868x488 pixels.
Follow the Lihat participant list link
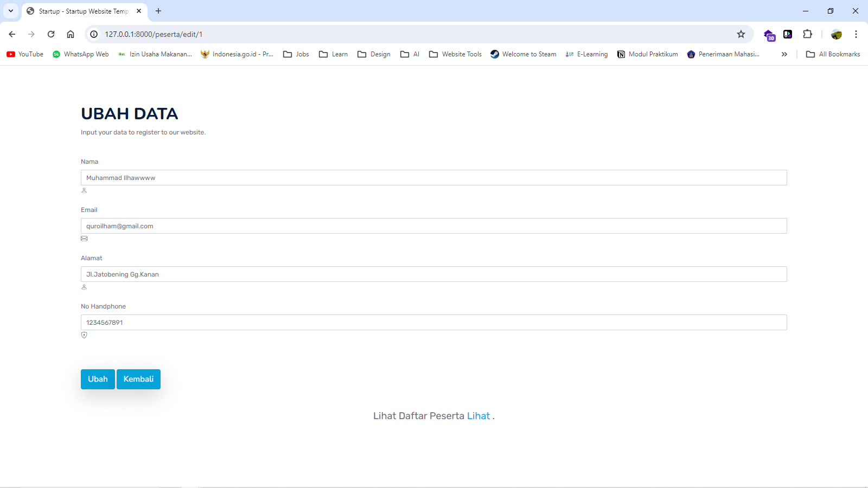tap(478, 416)
